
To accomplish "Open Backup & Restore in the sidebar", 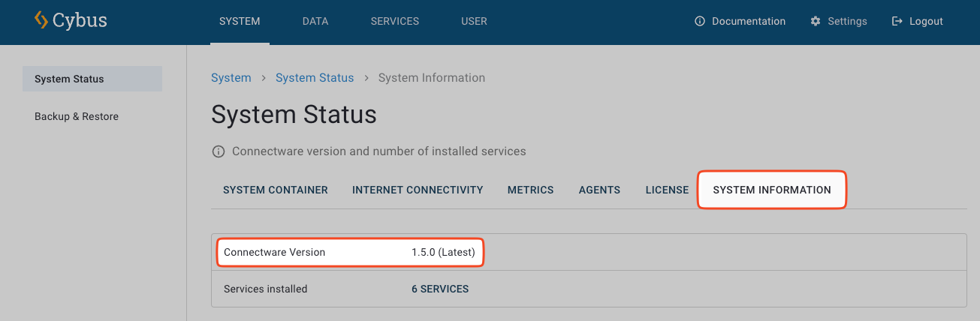I will [77, 117].
